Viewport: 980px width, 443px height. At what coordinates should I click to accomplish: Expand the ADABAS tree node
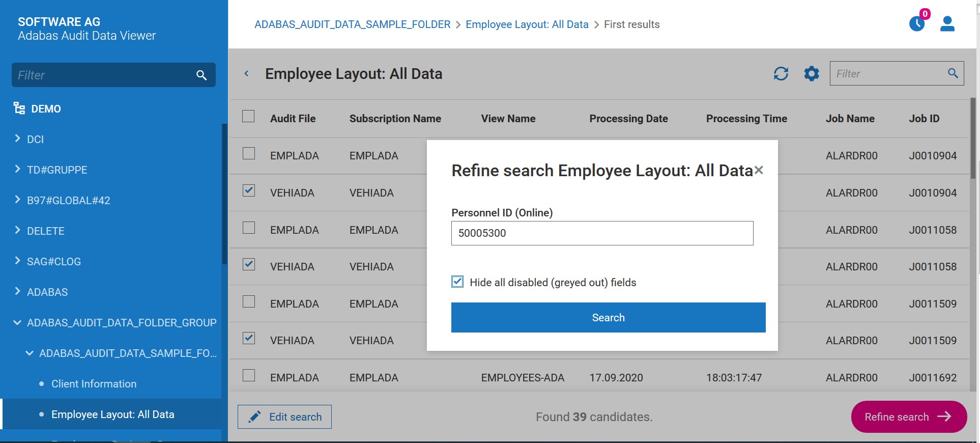click(x=17, y=291)
